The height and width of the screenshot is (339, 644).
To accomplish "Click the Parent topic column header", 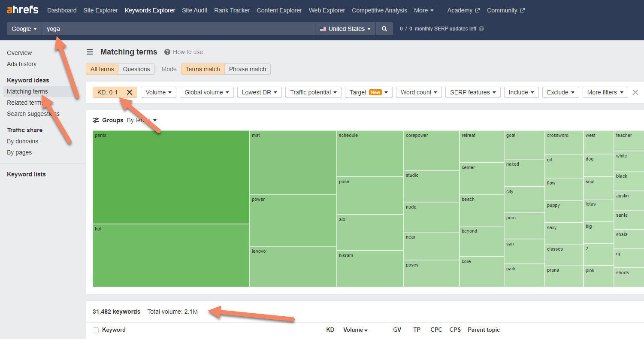I will pyautogui.click(x=484, y=330).
